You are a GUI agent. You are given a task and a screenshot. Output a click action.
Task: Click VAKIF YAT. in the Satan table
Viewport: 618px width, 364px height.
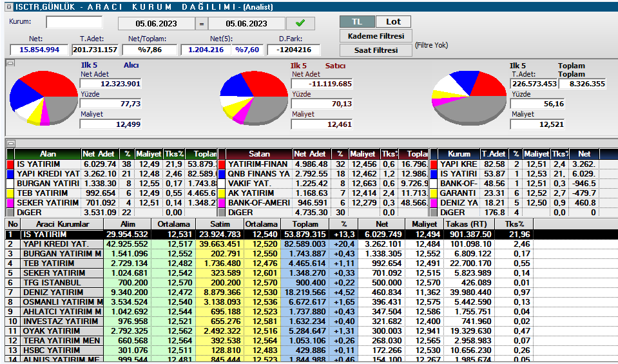(249, 184)
